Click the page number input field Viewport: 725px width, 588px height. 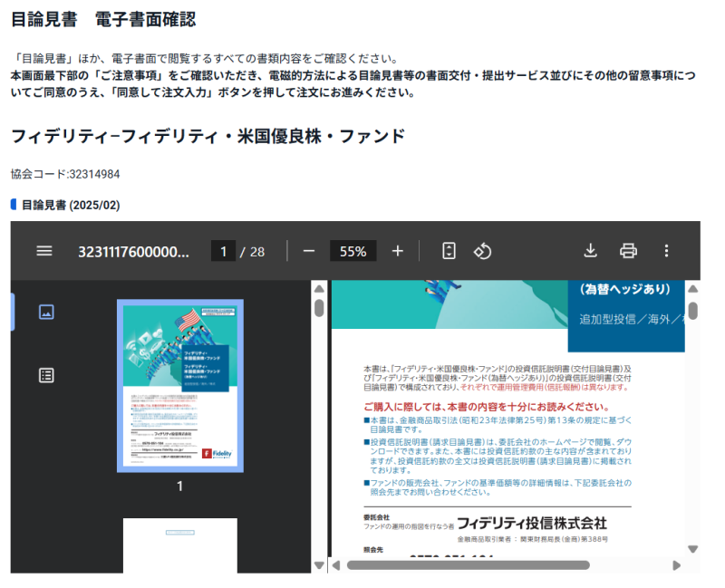pyautogui.click(x=223, y=252)
